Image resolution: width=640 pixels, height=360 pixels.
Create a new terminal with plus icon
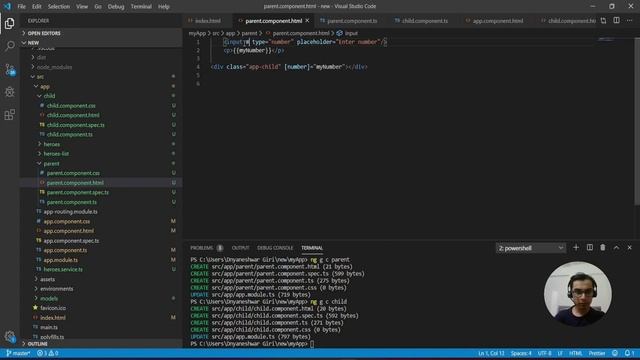576,248
